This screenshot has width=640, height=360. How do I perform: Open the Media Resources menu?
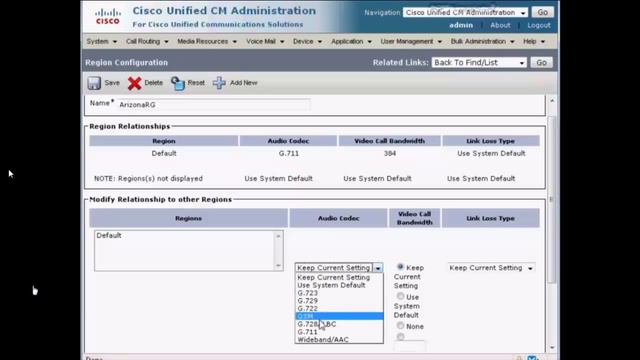(207, 41)
